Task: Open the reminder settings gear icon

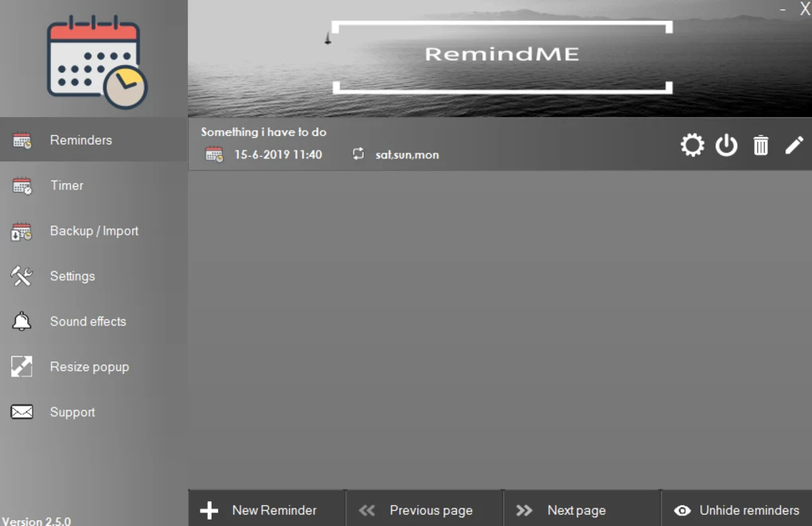Action: click(x=693, y=144)
